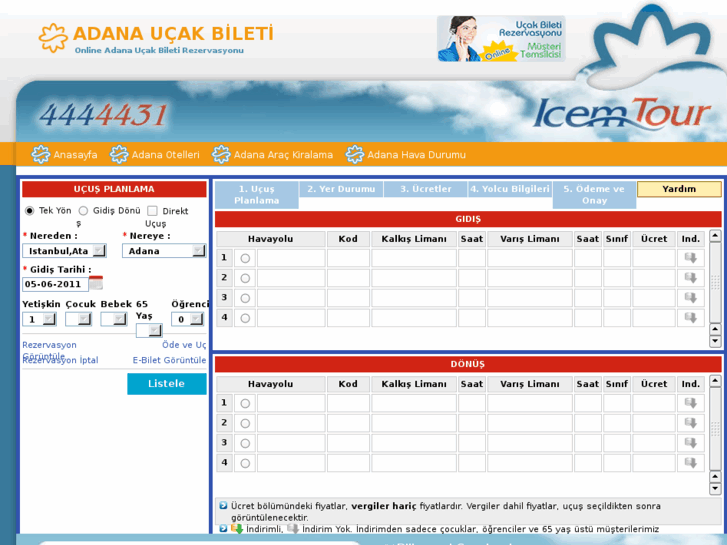Open the Öde ve Uç link
727x545 pixels.
[184, 345]
